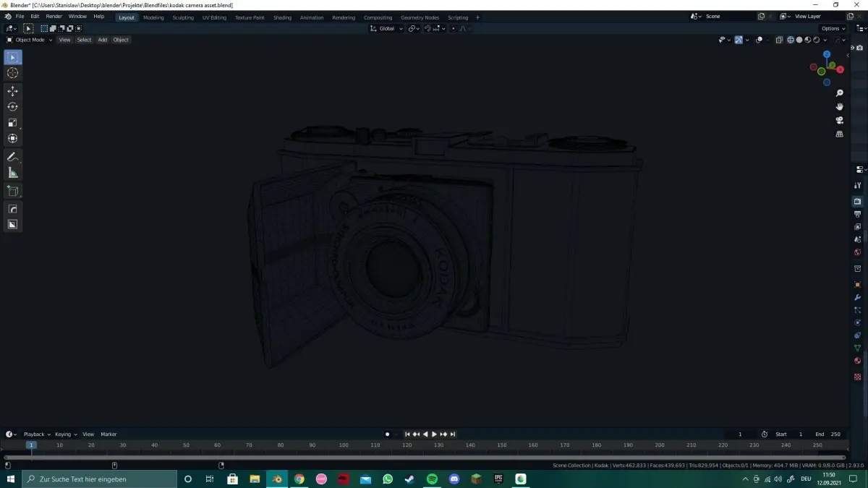Switch to rendered viewport shading
This screenshot has height=488, width=868.
[x=817, y=40]
